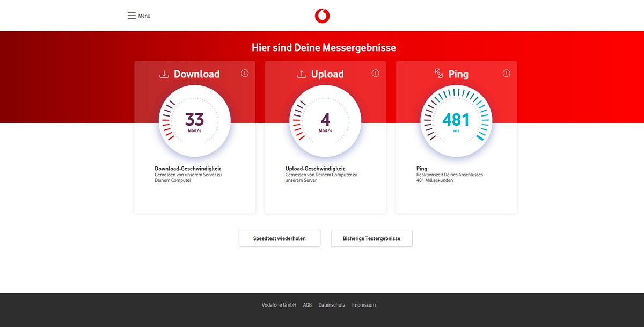Click the Ping card title
Screen dimensions: 644x327
(x=458, y=74)
